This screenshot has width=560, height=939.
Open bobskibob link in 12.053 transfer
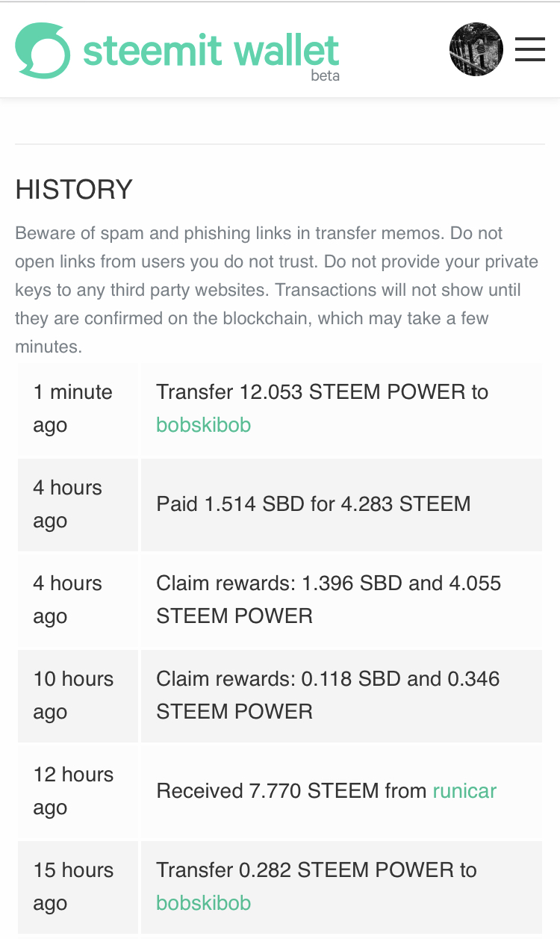click(203, 425)
